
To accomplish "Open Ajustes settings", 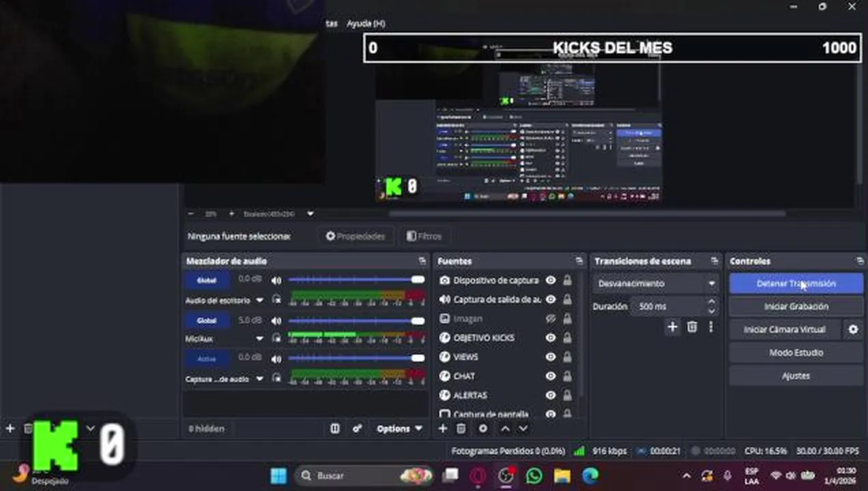I will pos(796,376).
